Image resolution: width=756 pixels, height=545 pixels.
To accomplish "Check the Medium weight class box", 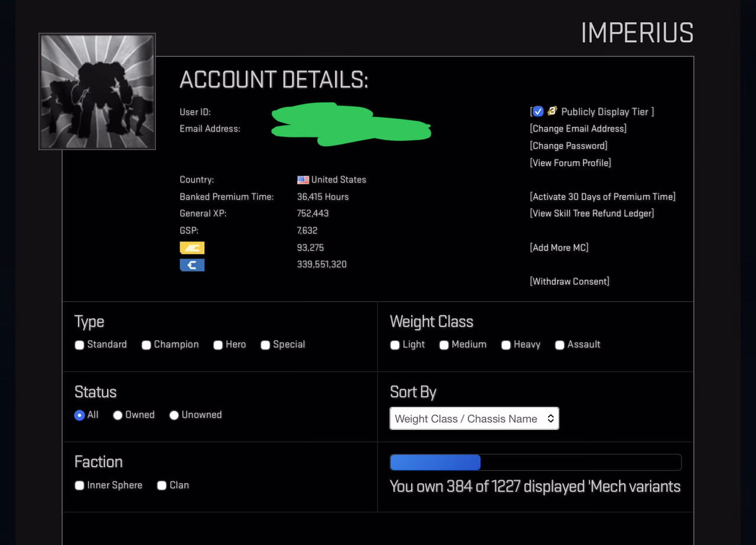I will click(x=444, y=345).
